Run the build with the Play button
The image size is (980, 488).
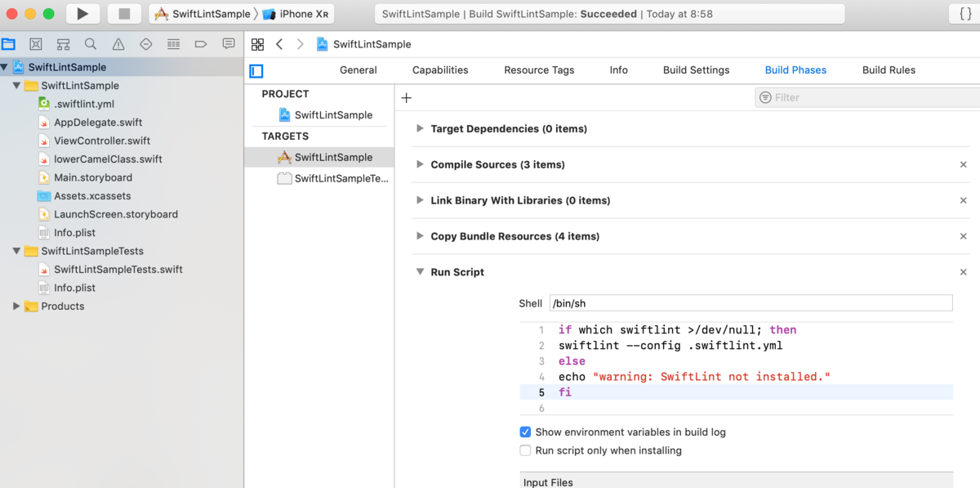point(82,13)
